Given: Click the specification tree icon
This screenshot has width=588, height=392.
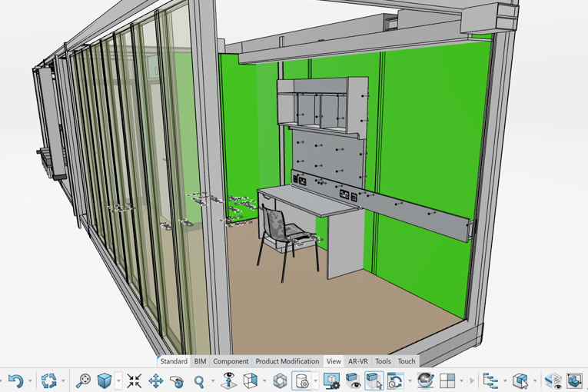Looking at the screenshot, I should coord(490,380).
